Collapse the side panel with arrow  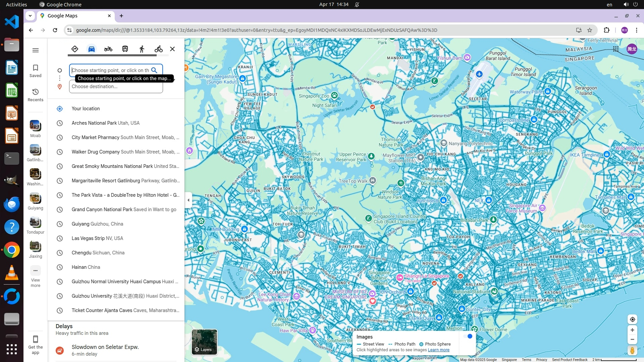point(189,200)
